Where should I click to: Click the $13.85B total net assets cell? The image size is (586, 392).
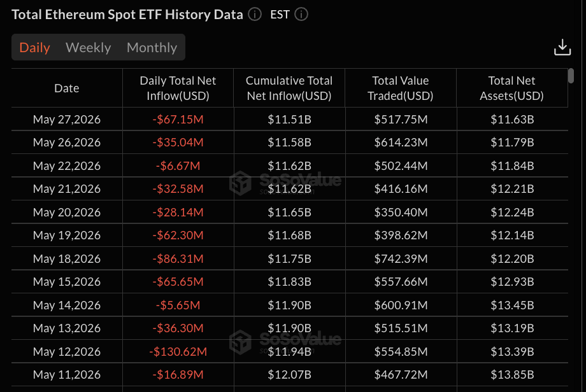click(x=512, y=374)
